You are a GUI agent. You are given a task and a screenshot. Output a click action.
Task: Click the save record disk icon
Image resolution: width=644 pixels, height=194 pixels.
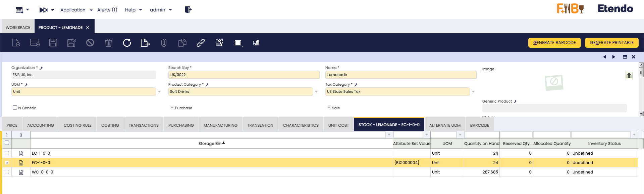tap(53, 43)
